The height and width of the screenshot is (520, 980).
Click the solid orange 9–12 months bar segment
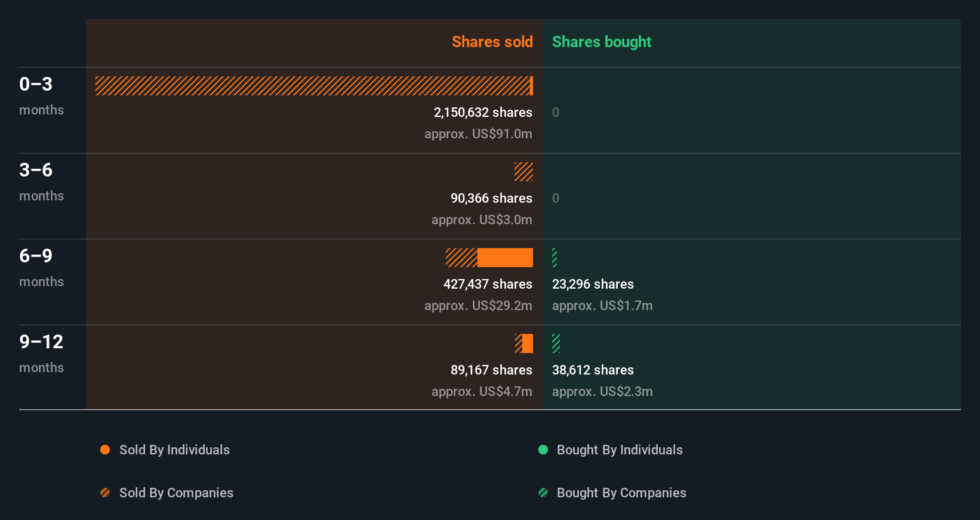[528, 343]
